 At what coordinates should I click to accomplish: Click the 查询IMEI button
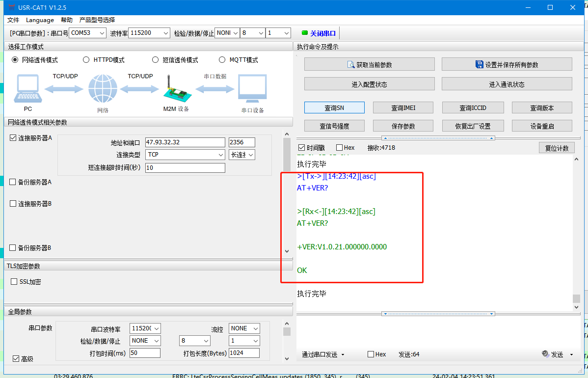point(403,108)
